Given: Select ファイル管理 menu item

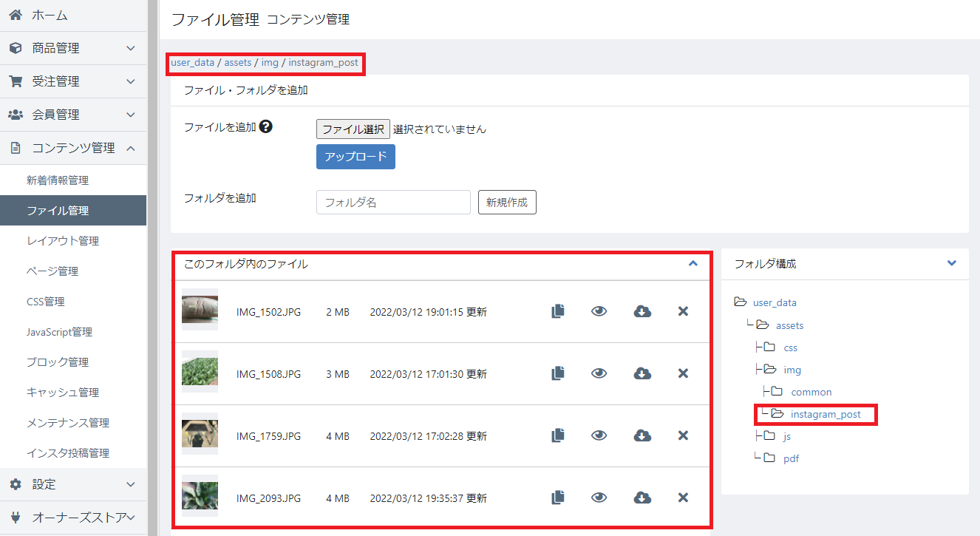Looking at the screenshot, I should 73,211.
